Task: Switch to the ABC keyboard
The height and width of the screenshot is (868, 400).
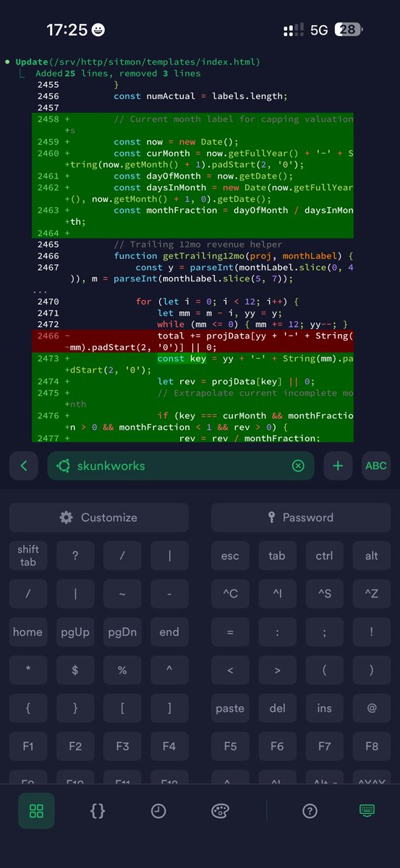Action: tap(376, 466)
